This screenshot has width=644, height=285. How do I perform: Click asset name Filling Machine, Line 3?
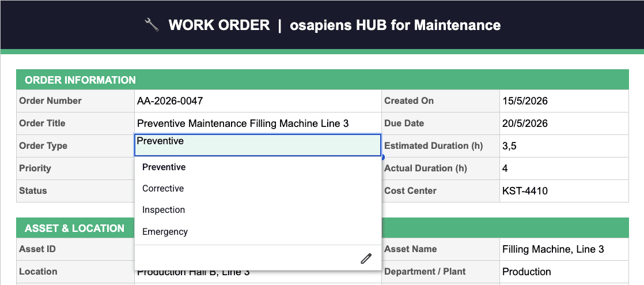coord(564,249)
